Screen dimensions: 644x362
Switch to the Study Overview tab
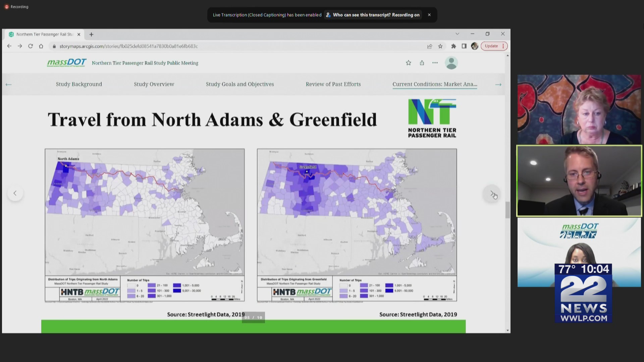pyautogui.click(x=154, y=84)
